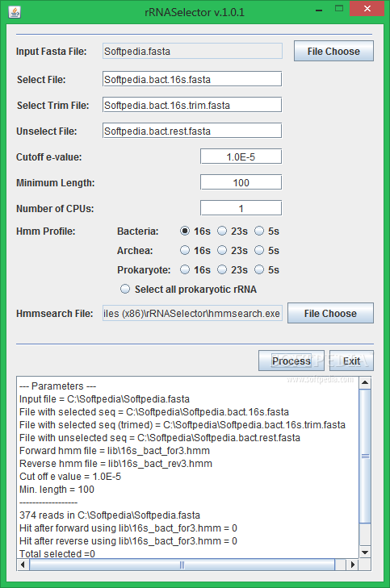Click the Minimum Length field
This screenshot has height=588, width=390.
(241, 182)
